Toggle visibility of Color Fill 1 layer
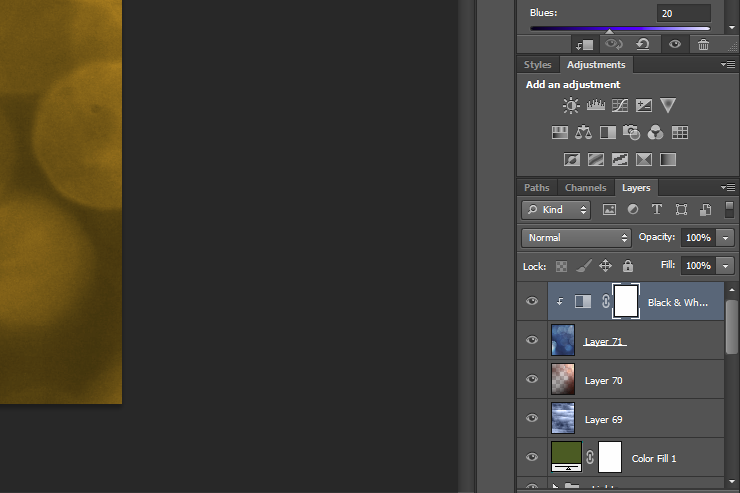740x493 pixels. [532, 457]
